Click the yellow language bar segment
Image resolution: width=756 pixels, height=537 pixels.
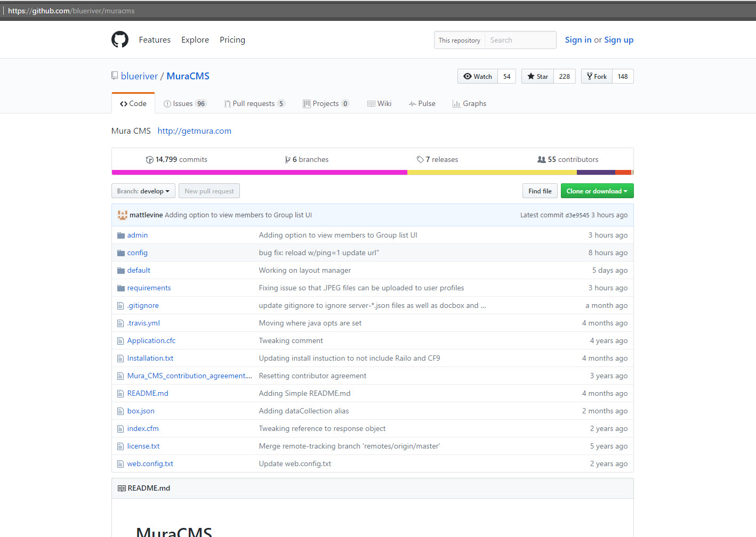tap(492, 172)
